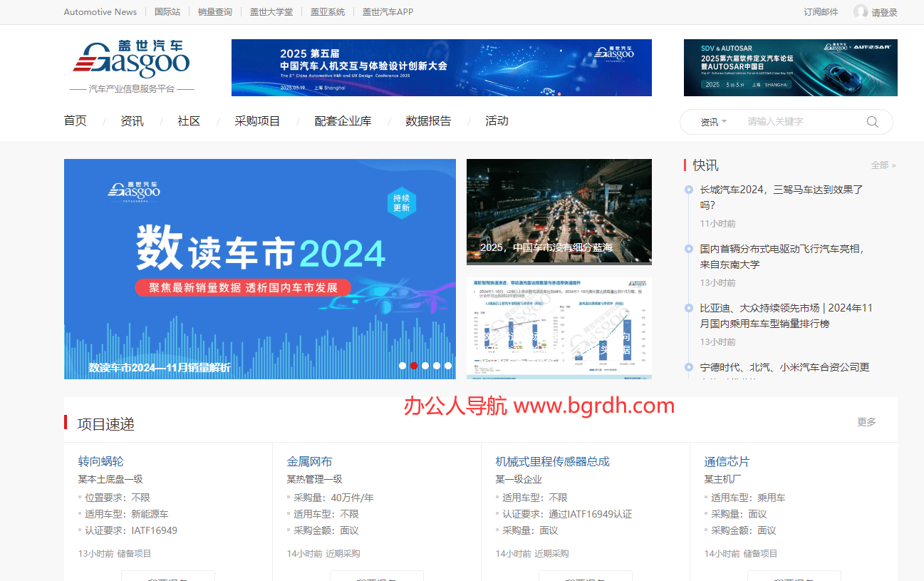
Task: Go to 配套企业库 in the navigation
Action: (343, 121)
